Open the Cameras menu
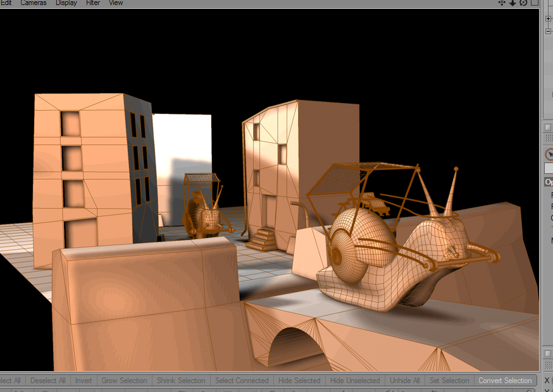This screenshot has width=553, height=392. [33, 3]
